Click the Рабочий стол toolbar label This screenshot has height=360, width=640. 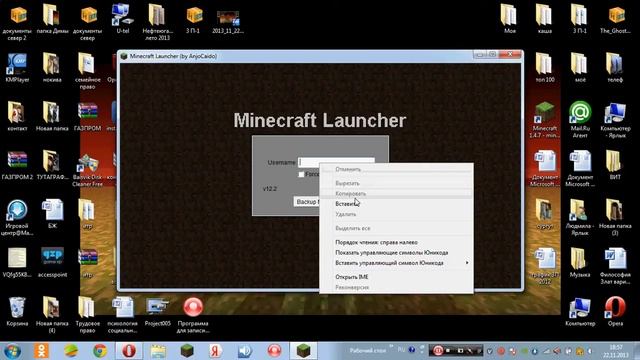[x=367, y=350]
